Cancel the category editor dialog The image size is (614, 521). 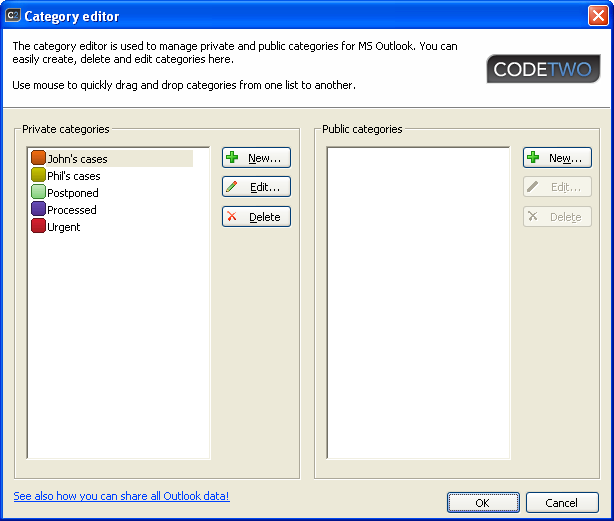[562, 503]
